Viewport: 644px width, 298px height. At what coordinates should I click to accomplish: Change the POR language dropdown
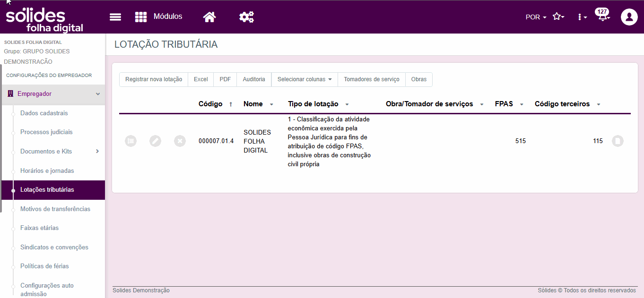pyautogui.click(x=536, y=17)
